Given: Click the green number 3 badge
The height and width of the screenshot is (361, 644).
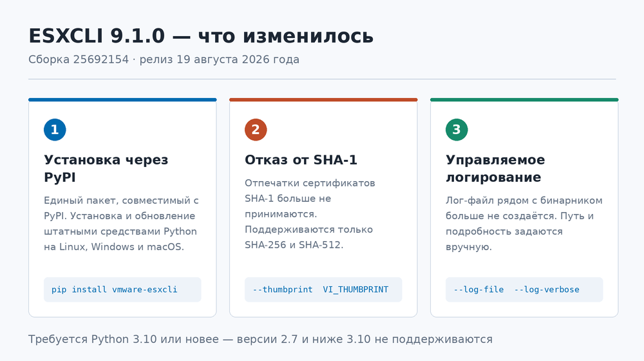Looking at the screenshot, I should click(457, 130).
